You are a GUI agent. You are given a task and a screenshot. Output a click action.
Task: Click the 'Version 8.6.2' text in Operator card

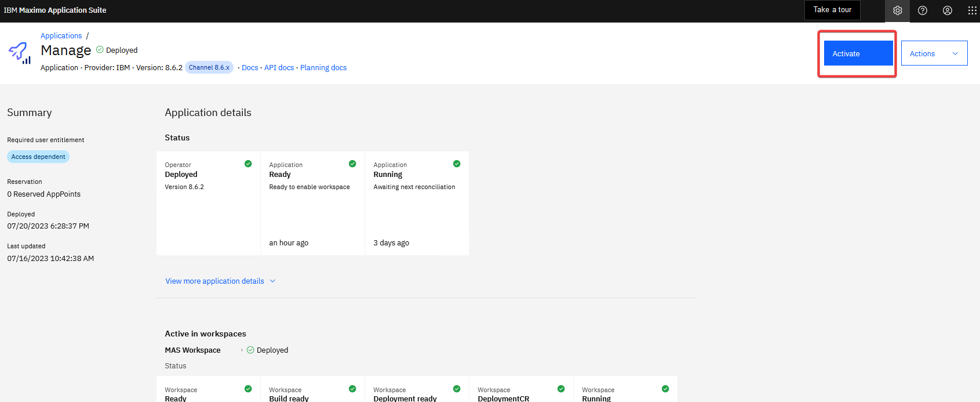click(x=184, y=187)
